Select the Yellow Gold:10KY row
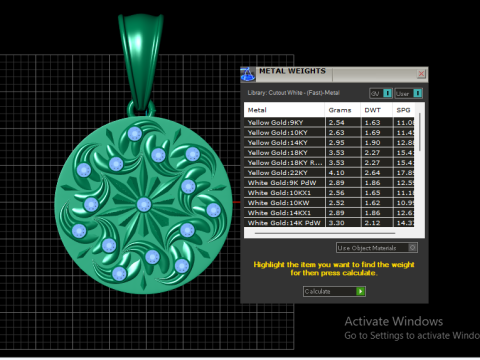 pos(329,132)
